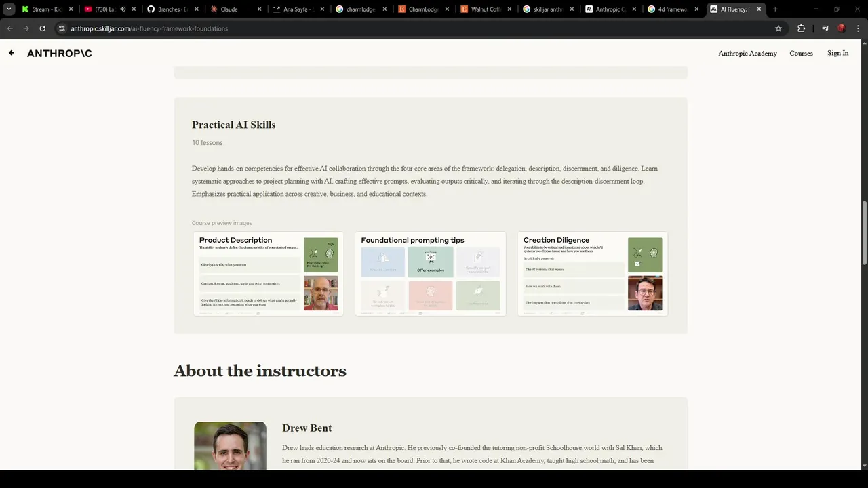
Task: Click the address bar URL
Action: coord(149,28)
